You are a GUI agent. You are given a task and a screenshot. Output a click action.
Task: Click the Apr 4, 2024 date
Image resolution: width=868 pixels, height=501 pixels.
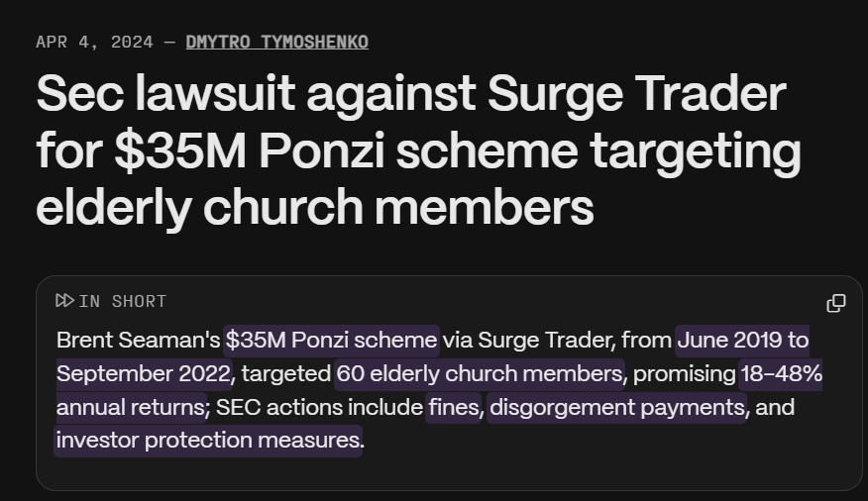pyautogui.click(x=95, y=42)
